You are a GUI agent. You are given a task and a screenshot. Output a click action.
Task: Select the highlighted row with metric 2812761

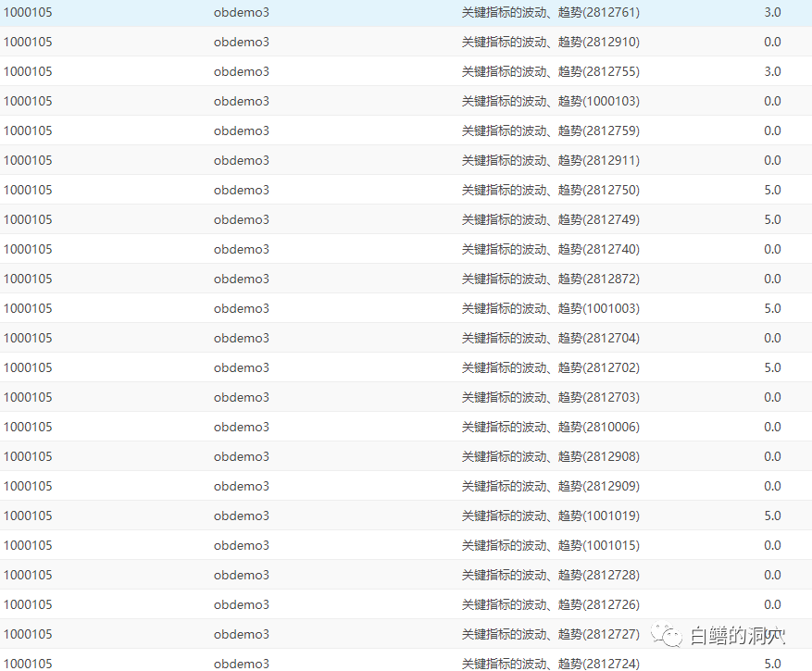coord(550,12)
